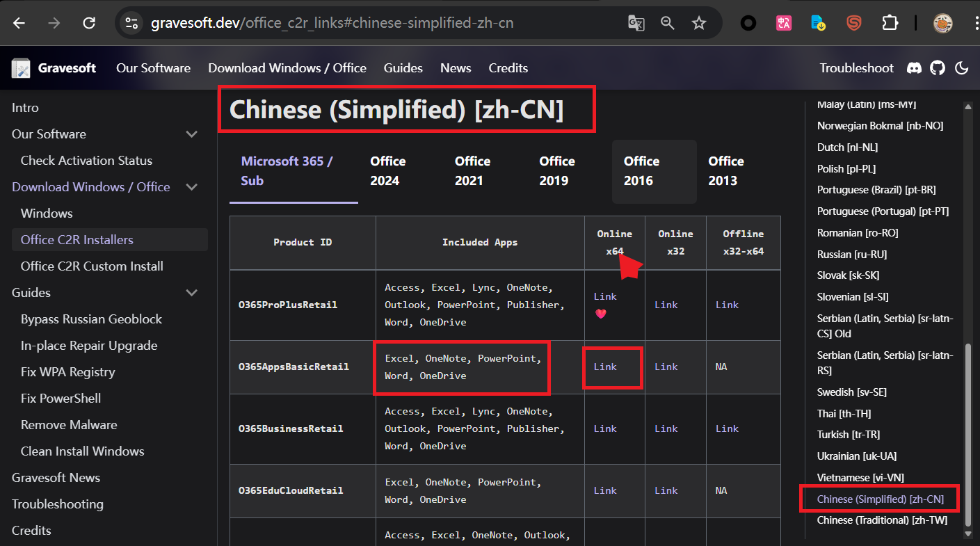Click the Gravesoft brand name in the navbar
This screenshot has width=980, height=546.
pyautogui.click(x=67, y=68)
